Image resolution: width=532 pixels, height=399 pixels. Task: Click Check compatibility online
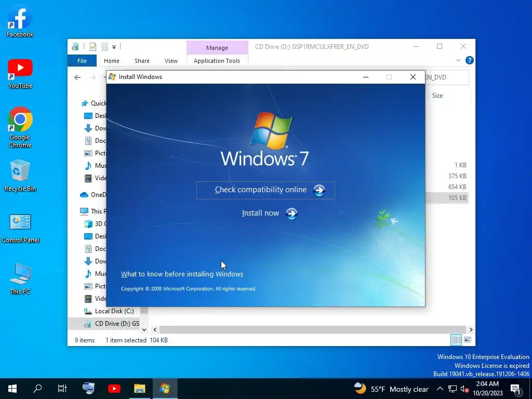click(x=265, y=190)
